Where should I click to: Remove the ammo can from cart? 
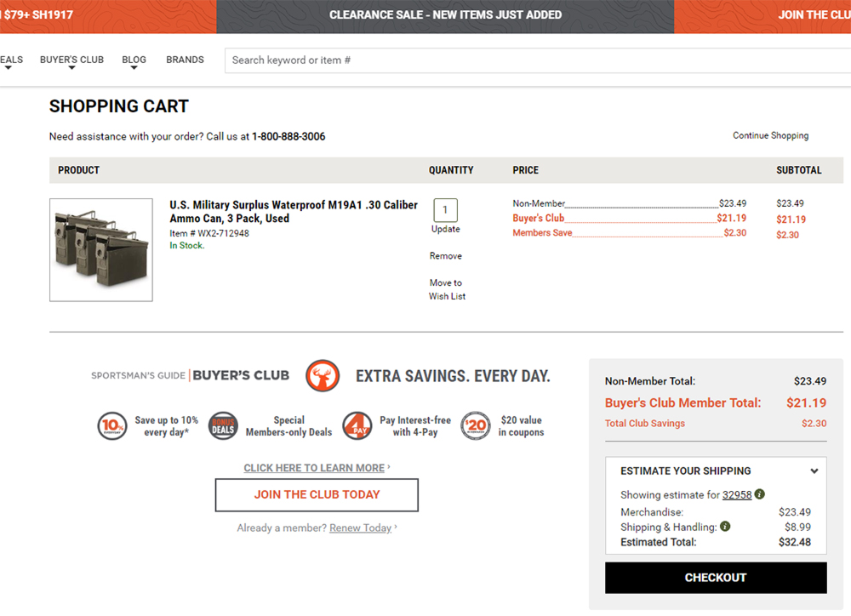[x=445, y=256]
